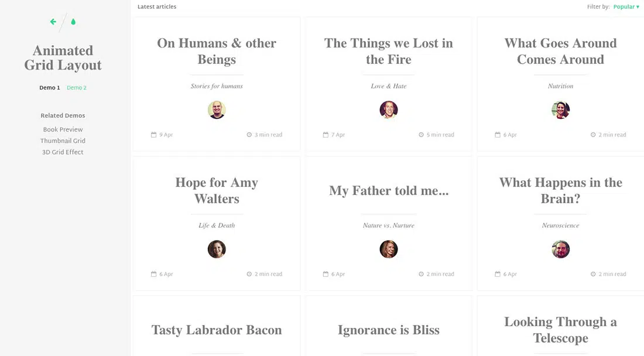The image size is (644, 356).
Task: Click the green back arrow icon
Action: [53, 22]
